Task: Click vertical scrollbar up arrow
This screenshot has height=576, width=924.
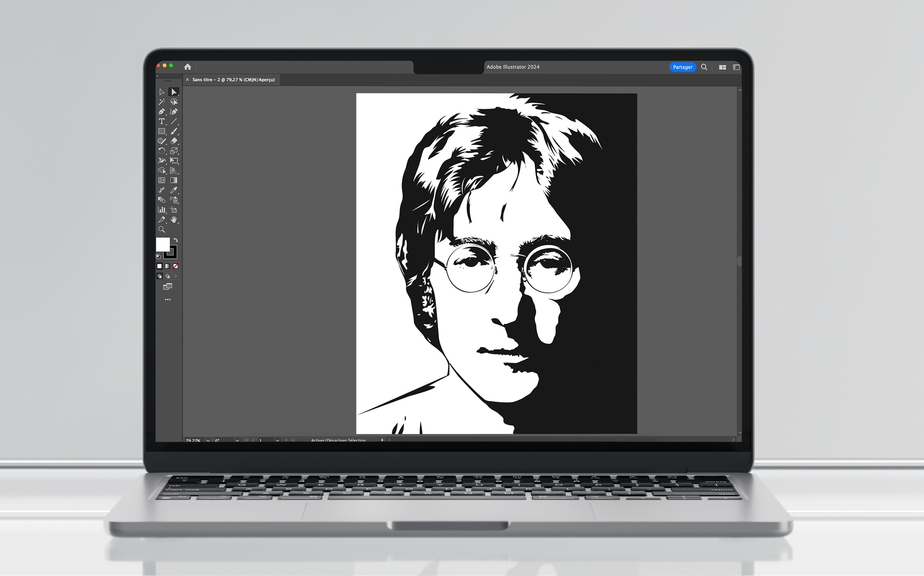Action: (x=739, y=90)
